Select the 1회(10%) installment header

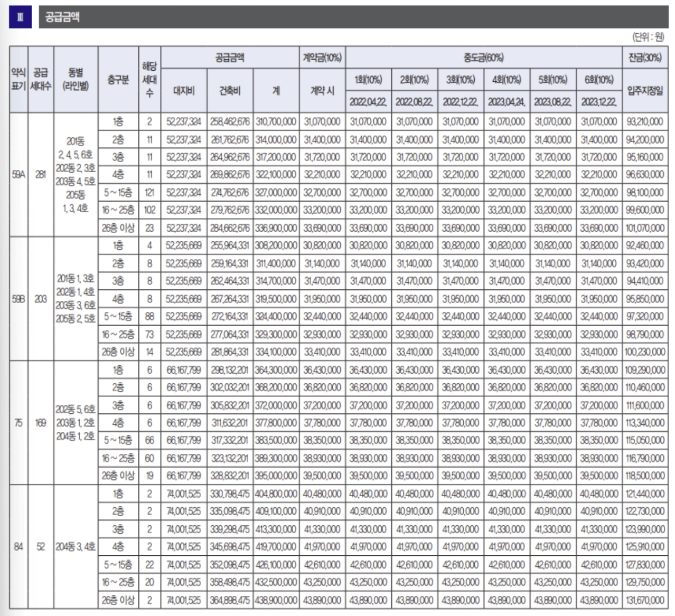point(368,80)
